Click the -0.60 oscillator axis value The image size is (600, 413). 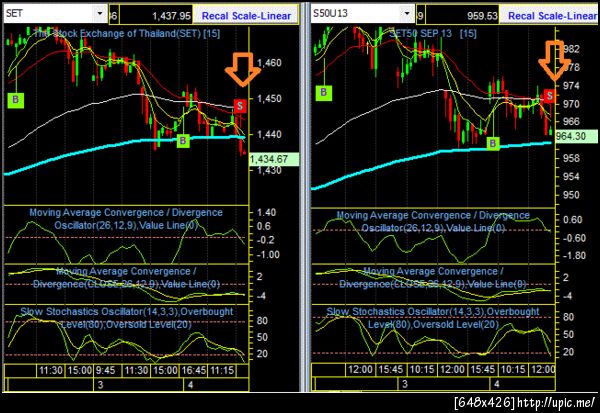(x=576, y=238)
